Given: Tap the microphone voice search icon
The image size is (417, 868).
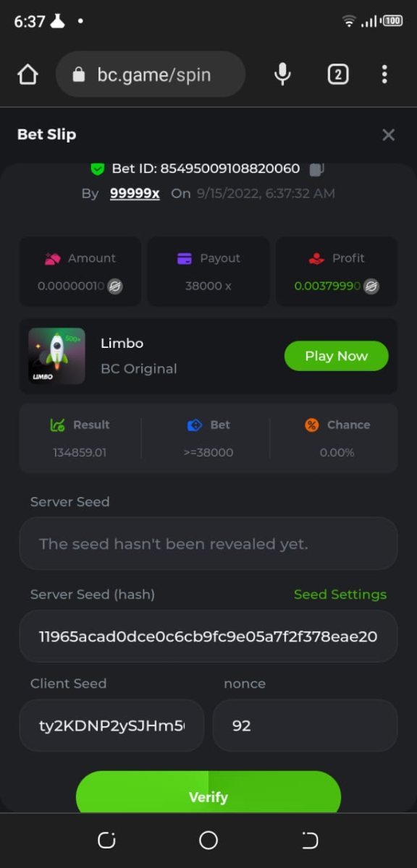Looking at the screenshot, I should coord(283,74).
